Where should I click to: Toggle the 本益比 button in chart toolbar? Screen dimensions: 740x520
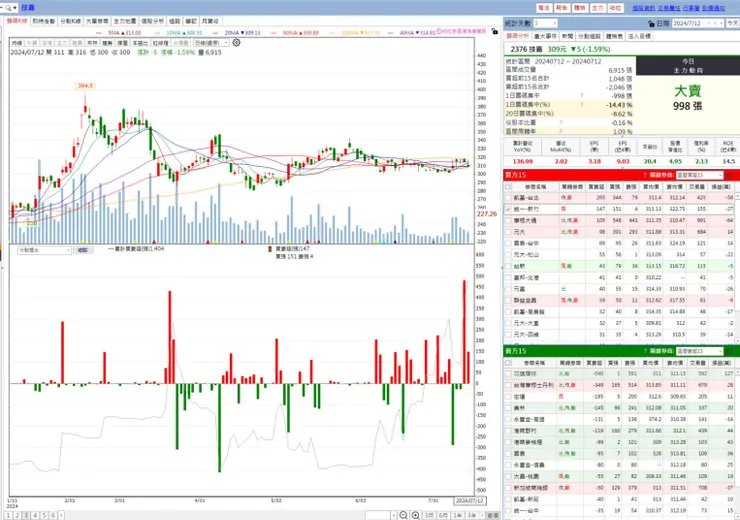tap(140, 43)
